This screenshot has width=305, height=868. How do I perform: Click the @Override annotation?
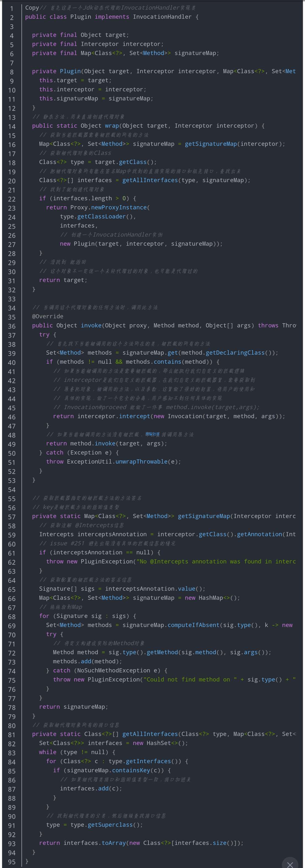click(x=48, y=316)
